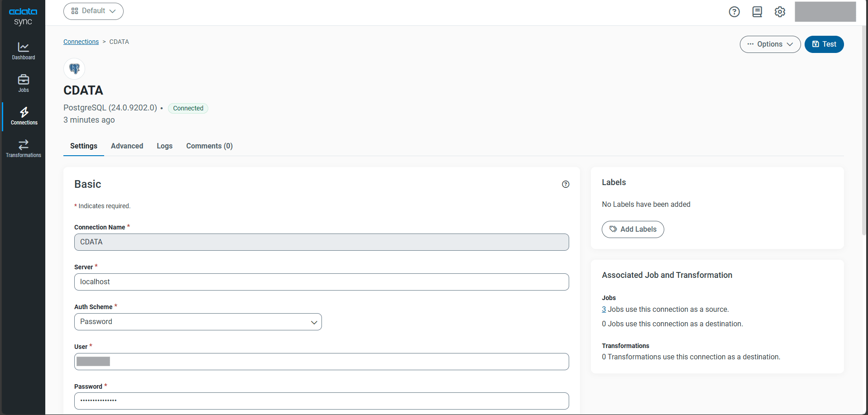Click the PostgreSQL elephant logo

[x=74, y=69]
